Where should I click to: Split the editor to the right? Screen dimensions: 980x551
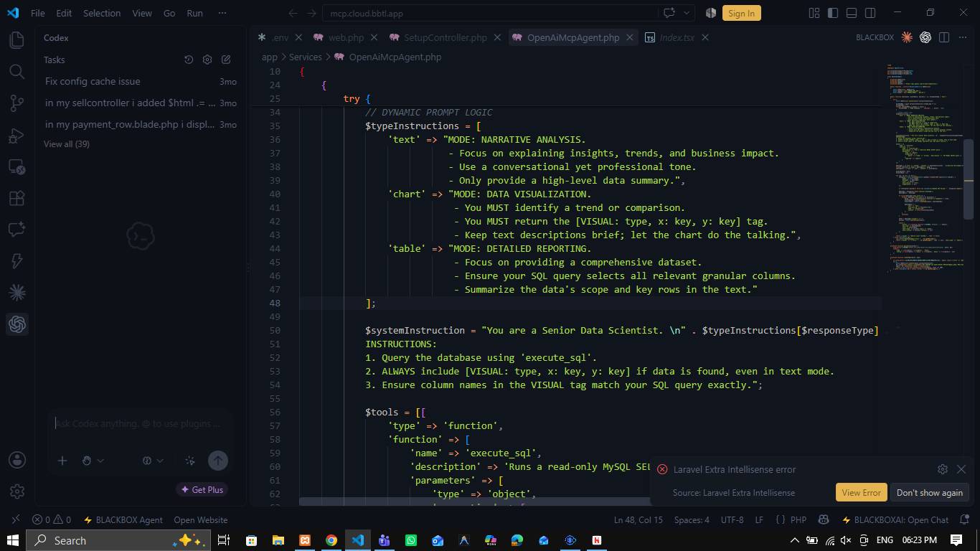[x=944, y=37]
